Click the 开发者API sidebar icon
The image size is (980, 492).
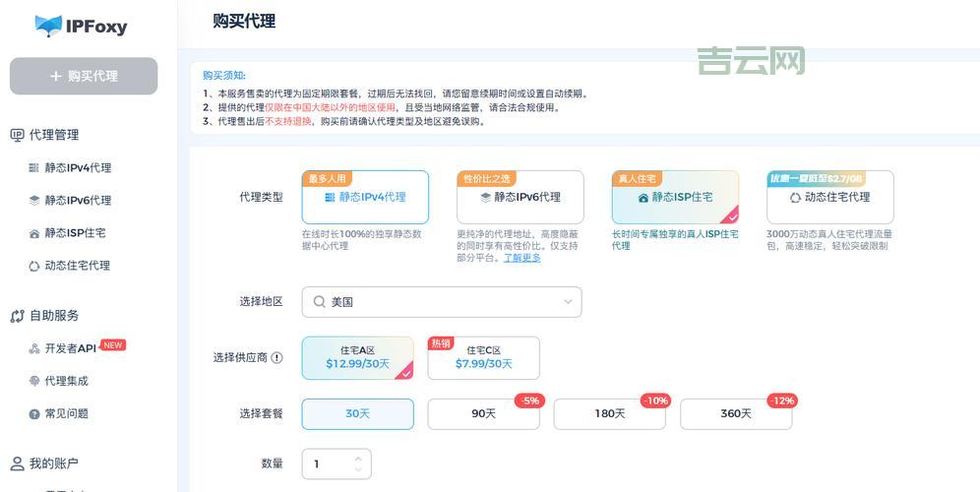(x=33, y=349)
